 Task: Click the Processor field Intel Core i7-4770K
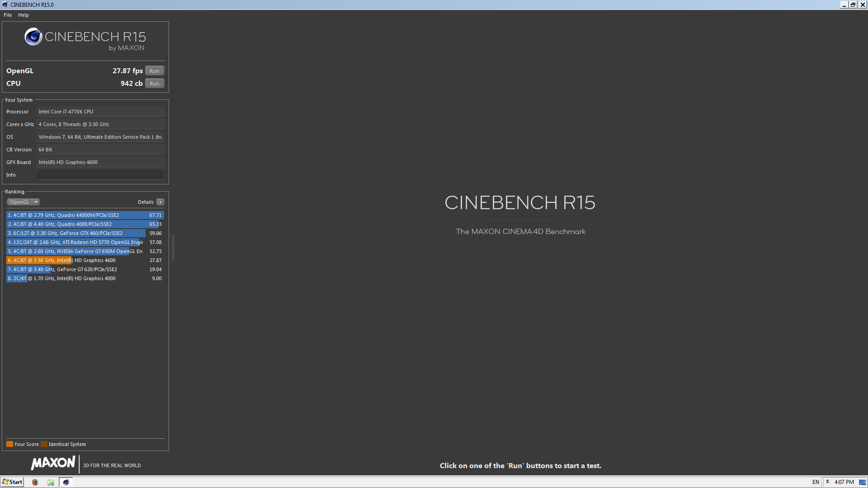(100, 112)
